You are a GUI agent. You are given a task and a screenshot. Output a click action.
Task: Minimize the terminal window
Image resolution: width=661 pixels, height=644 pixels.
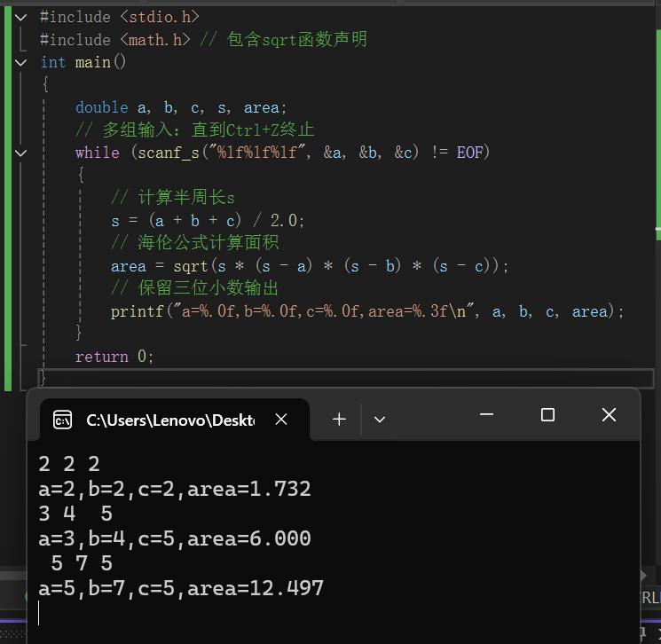486,415
